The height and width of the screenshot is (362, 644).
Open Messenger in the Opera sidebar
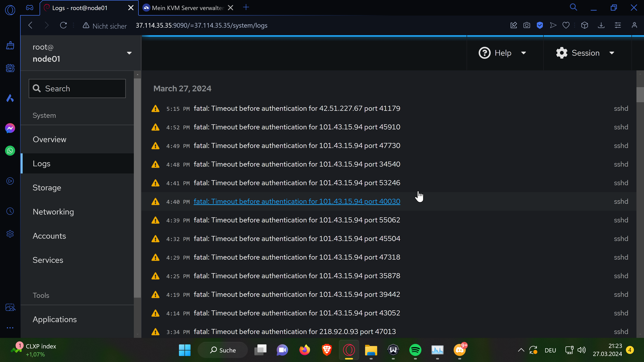(10, 128)
